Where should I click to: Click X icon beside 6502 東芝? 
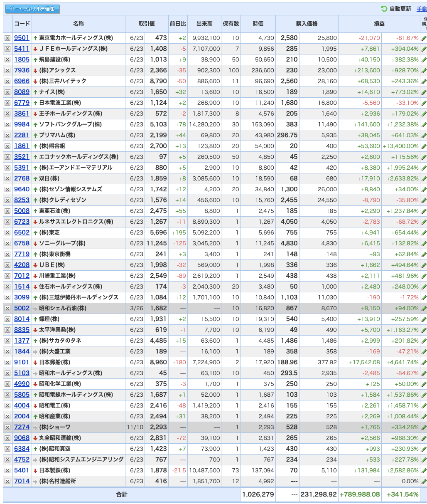(7, 232)
